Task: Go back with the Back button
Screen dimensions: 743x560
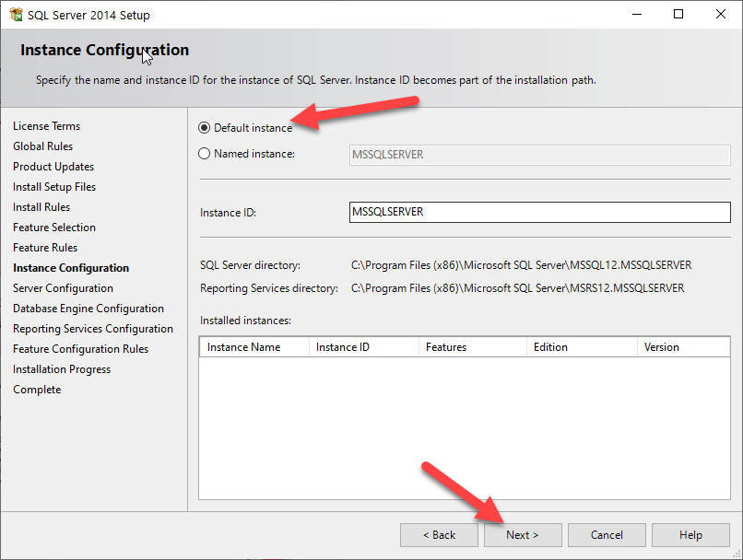Action: pyautogui.click(x=439, y=535)
